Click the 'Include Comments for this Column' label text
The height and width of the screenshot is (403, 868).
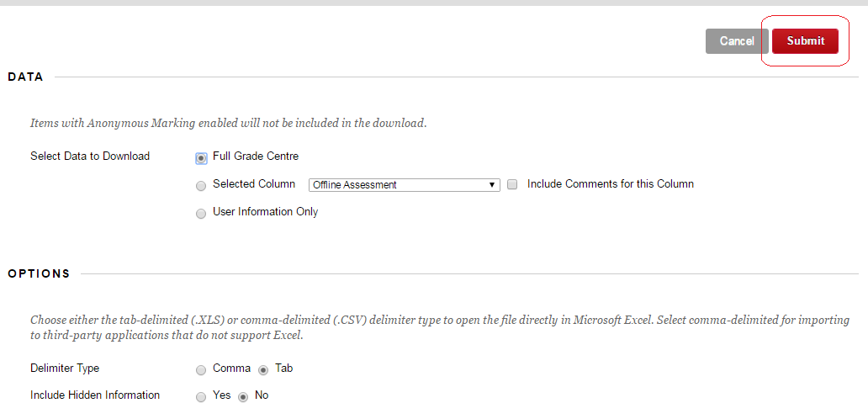pos(610,184)
